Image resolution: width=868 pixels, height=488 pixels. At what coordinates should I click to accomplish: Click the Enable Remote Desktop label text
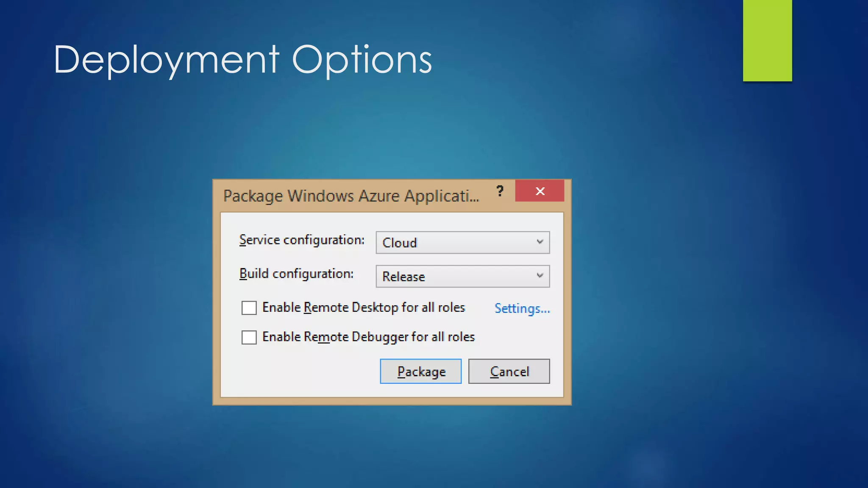coord(363,308)
